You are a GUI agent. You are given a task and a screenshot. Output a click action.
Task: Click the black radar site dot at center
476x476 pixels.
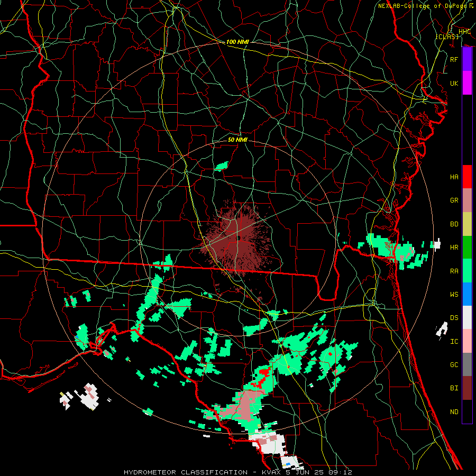(239, 238)
